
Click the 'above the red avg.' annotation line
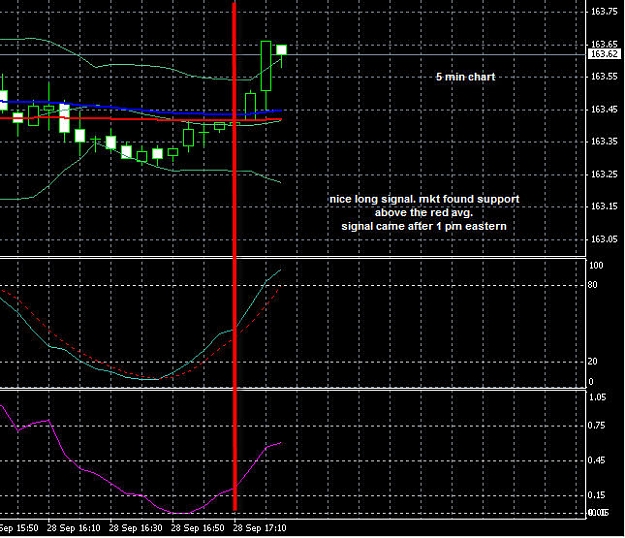coord(424,212)
